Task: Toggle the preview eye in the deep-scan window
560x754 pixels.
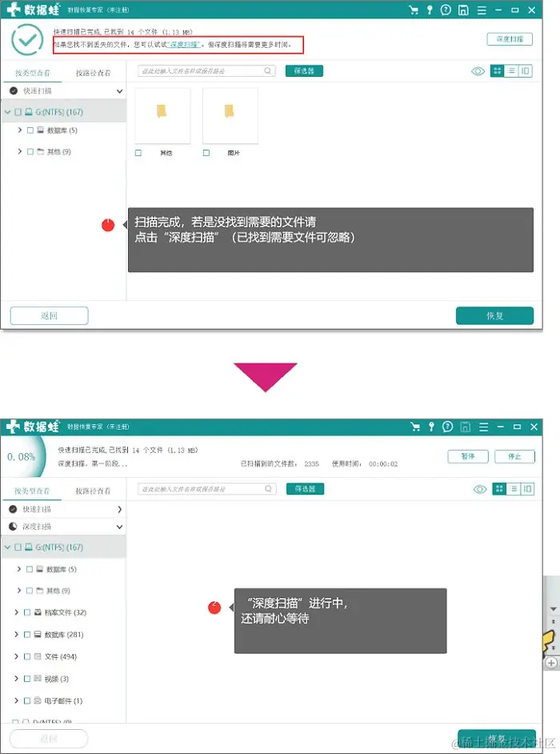Action: tap(480, 489)
